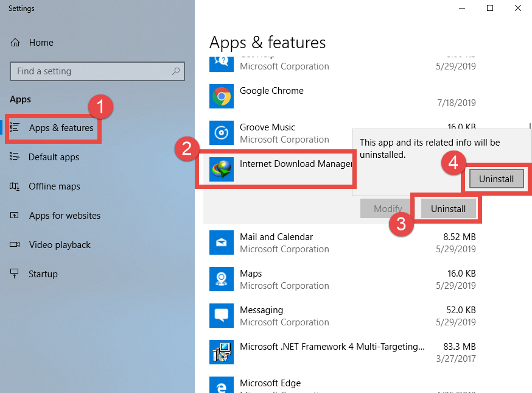Select Video playback settings
This screenshot has height=393, width=532.
click(60, 245)
